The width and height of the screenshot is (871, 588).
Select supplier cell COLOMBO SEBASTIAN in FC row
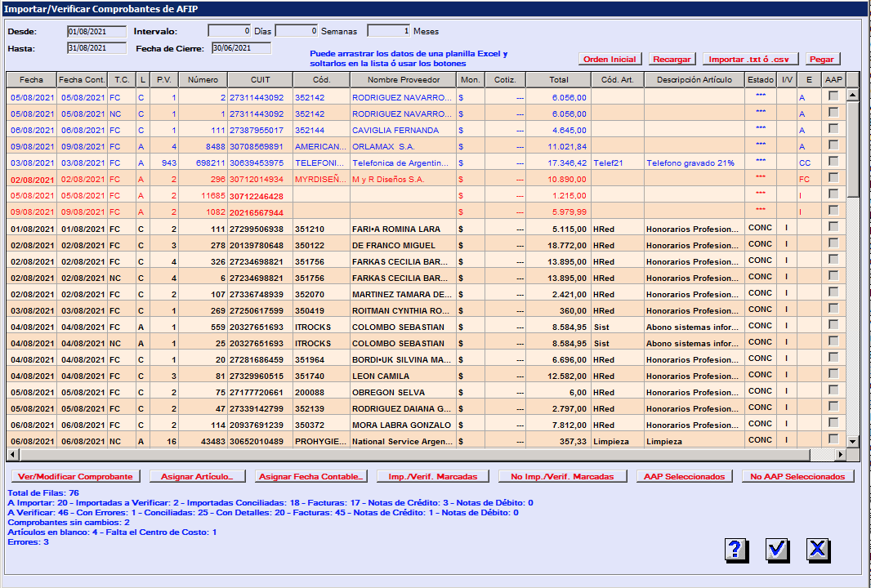tap(404, 327)
